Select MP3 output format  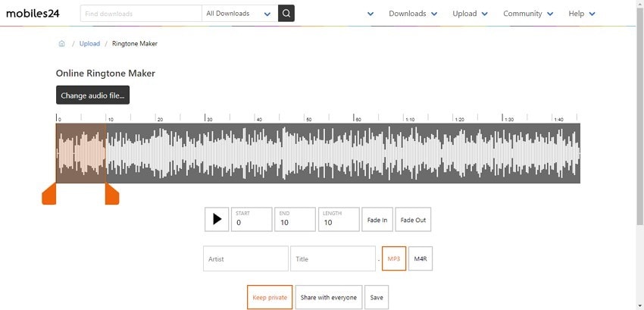(394, 258)
